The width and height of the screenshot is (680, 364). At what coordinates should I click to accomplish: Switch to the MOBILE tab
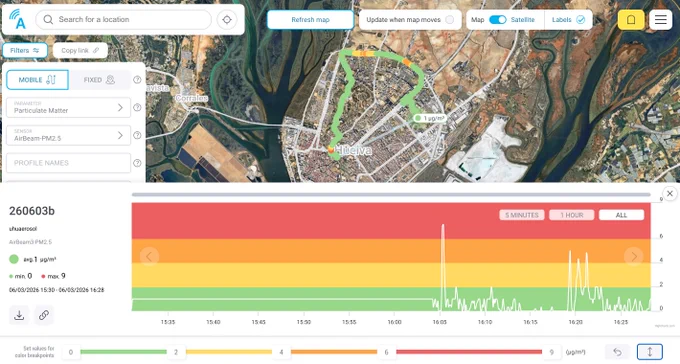pyautogui.click(x=37, y=80)
